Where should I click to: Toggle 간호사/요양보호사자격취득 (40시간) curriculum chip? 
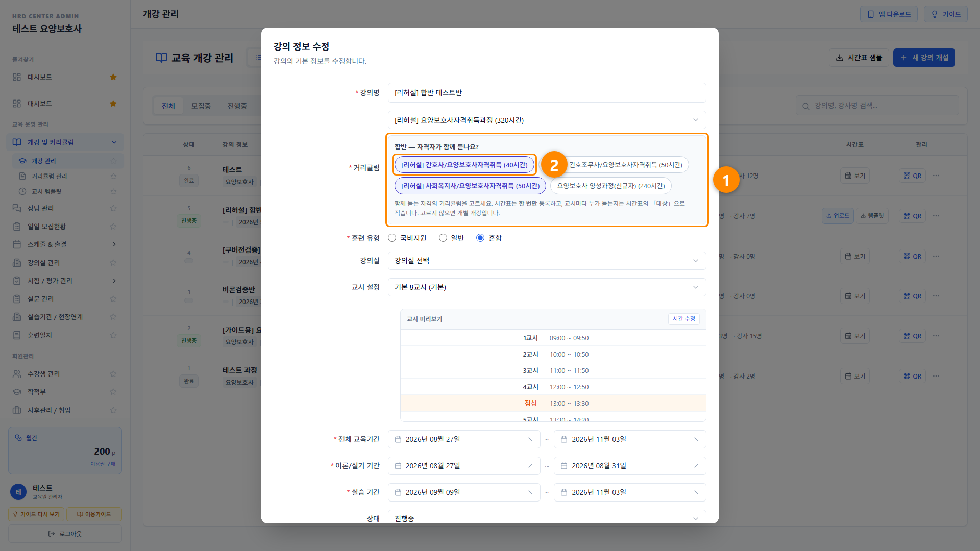[x=464, y=165]
